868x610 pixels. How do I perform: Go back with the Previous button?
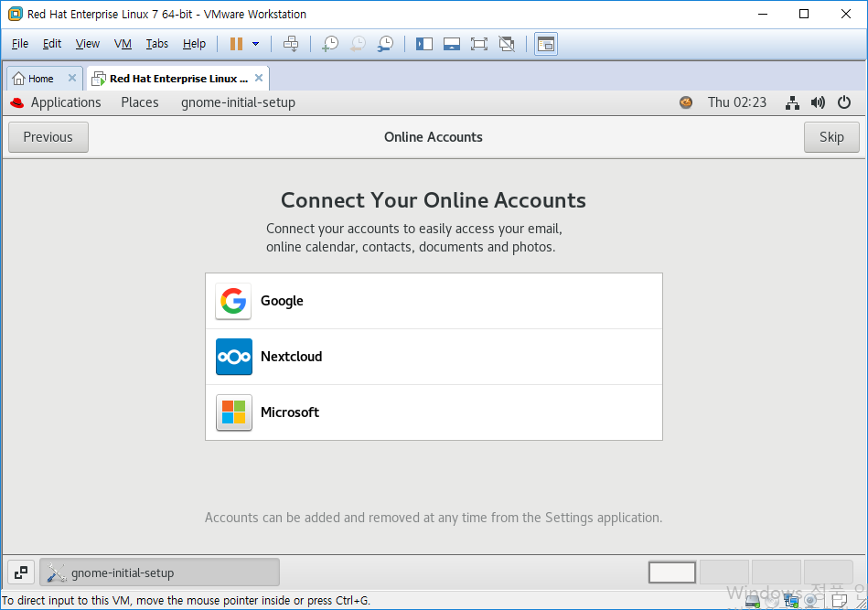point(48,137)
